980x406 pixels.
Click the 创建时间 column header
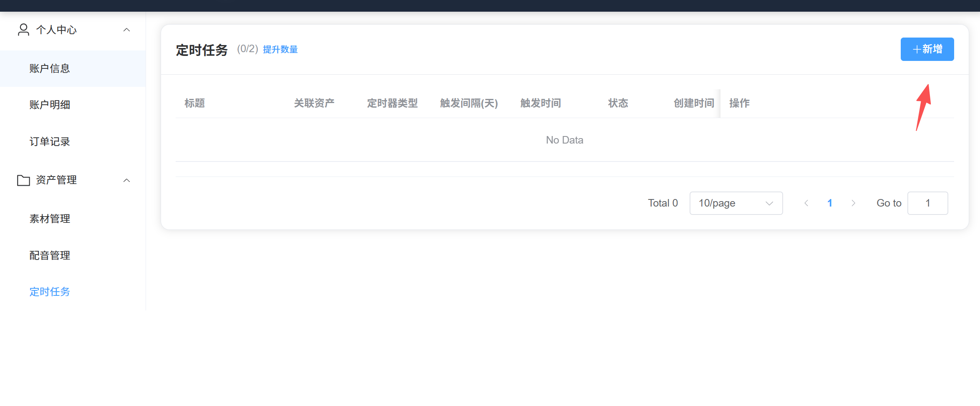(694, 103)
